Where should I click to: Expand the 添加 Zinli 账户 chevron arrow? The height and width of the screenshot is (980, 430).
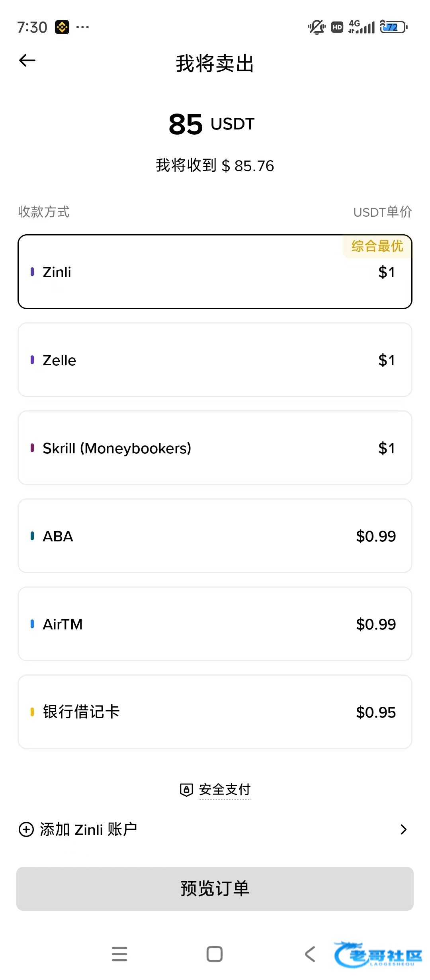click(x=403, y=829)
